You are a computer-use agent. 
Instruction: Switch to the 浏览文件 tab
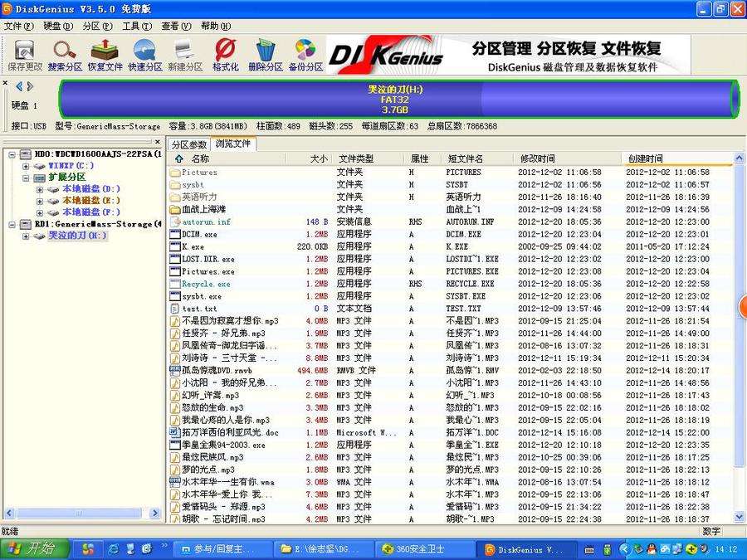(233, 144)
